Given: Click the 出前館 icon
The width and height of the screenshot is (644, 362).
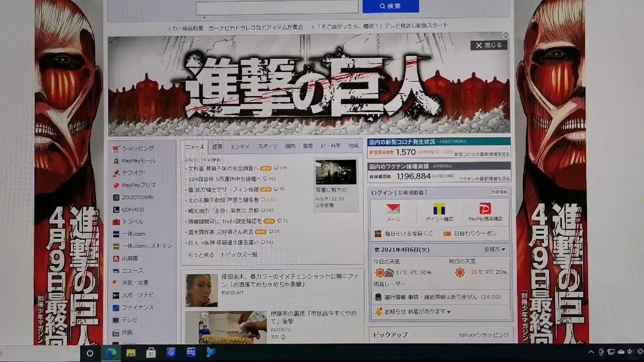Looking at the screenshot, I should pyautogui.click(x=115, y=258).
